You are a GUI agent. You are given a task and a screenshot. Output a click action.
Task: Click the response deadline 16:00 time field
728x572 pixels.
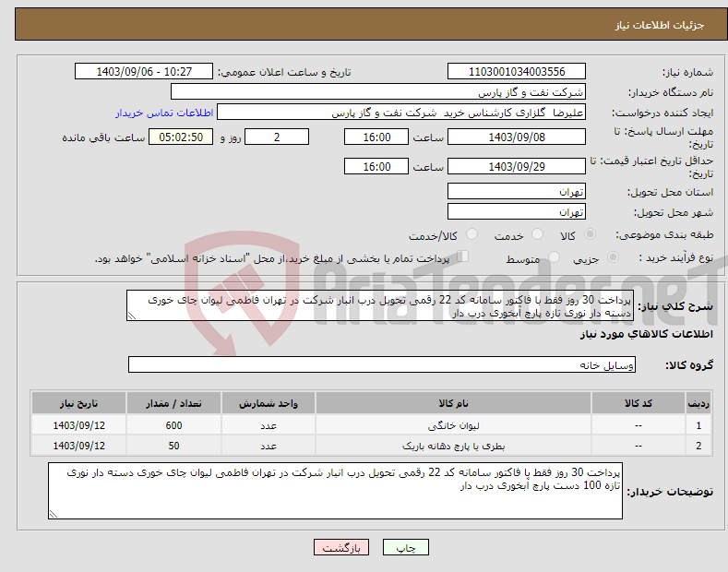376,137
